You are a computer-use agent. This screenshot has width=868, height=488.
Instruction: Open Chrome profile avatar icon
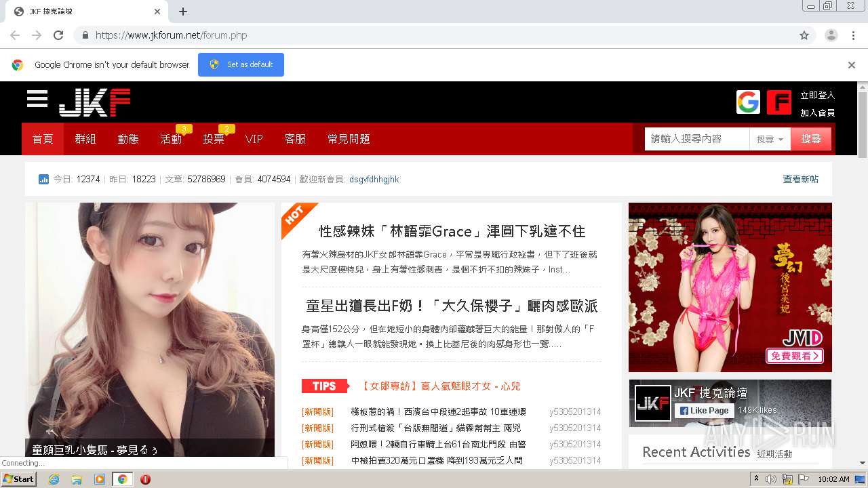(x=831, y=35)
